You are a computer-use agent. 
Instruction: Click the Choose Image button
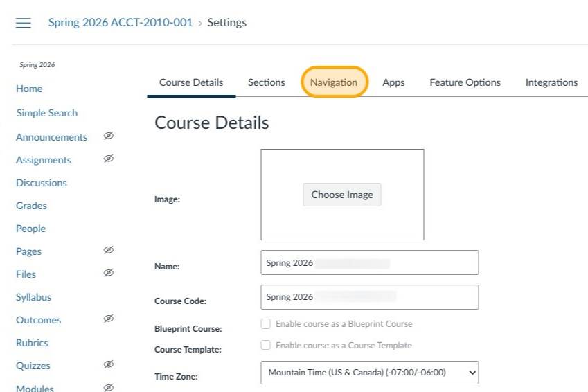[342, 195]
